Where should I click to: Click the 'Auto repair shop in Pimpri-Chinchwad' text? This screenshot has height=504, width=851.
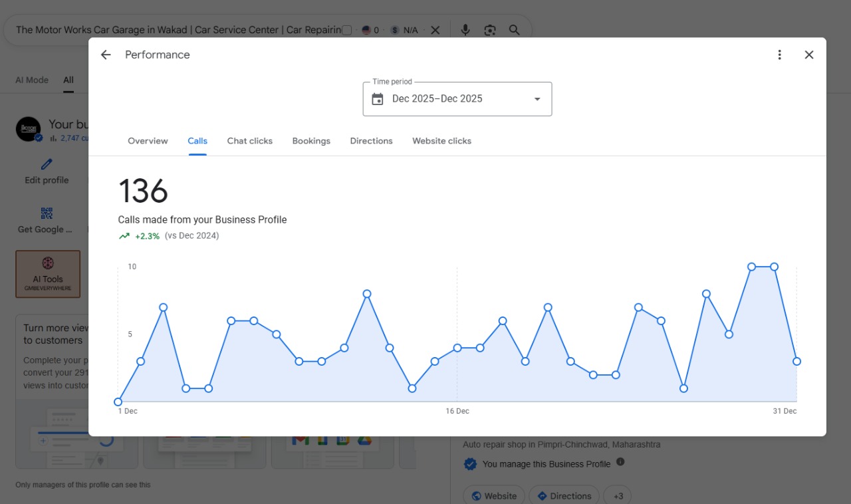pos(562,444)
